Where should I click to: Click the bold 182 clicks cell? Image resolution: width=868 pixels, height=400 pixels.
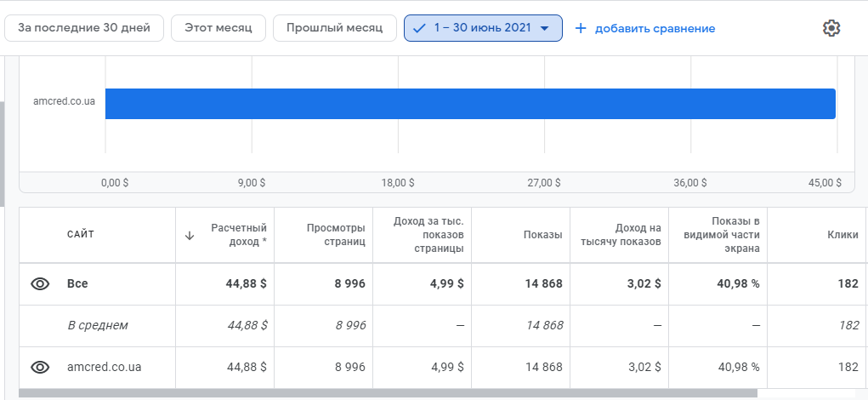(848, 283)
